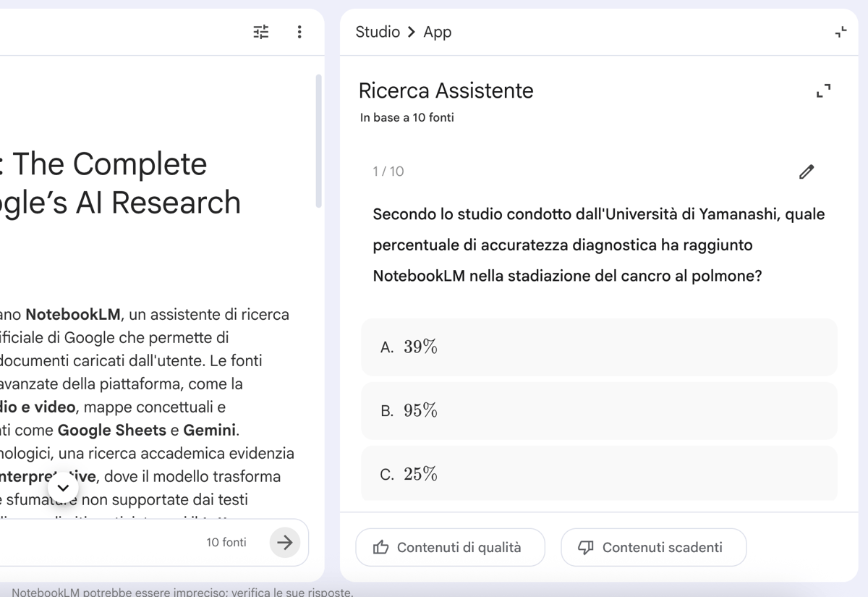Select answer A. 39%
The image size is (868, 597).
point(599,347)
